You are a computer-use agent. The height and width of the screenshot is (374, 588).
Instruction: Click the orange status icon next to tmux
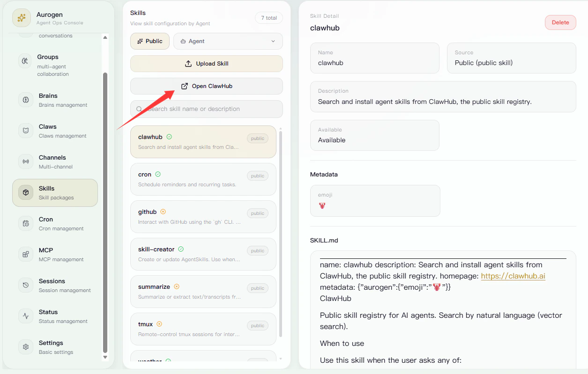159,324
